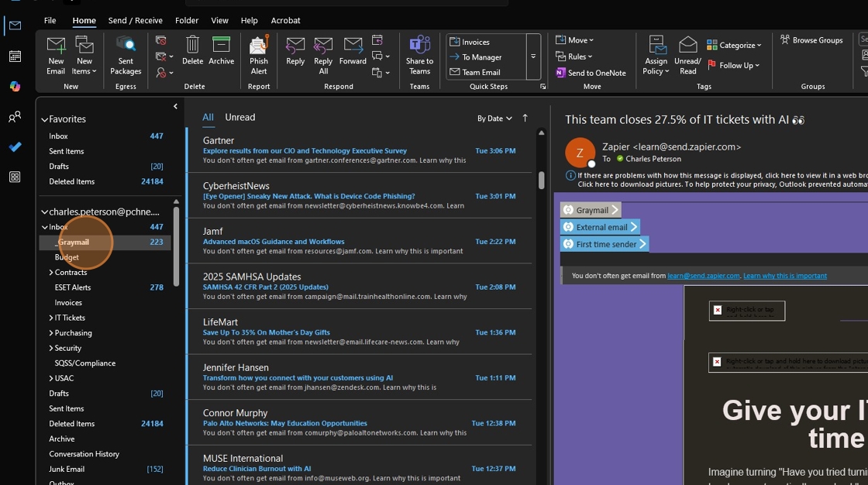Screen dimensions: 868x485
Task: Expand the IT Tickets folder
Action: (51, 318)
